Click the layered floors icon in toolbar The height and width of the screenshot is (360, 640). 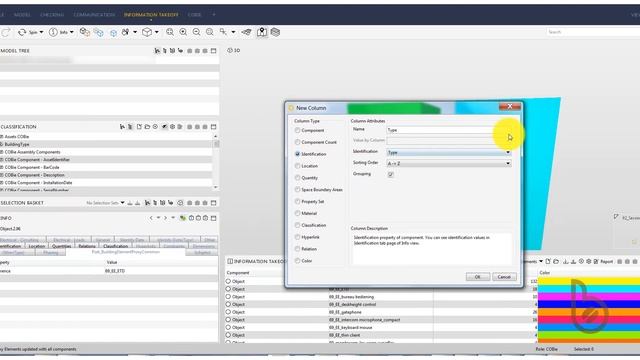click(275, 32)
